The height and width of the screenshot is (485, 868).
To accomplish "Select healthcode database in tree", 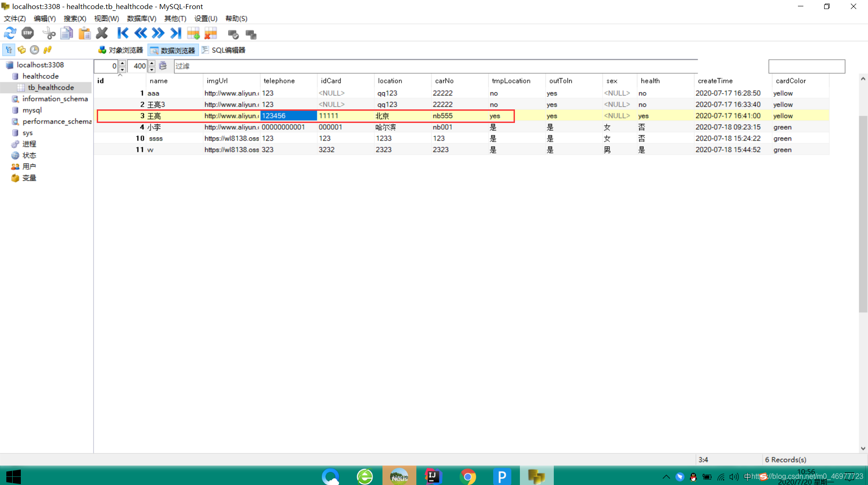I will [x=41, y=76].
